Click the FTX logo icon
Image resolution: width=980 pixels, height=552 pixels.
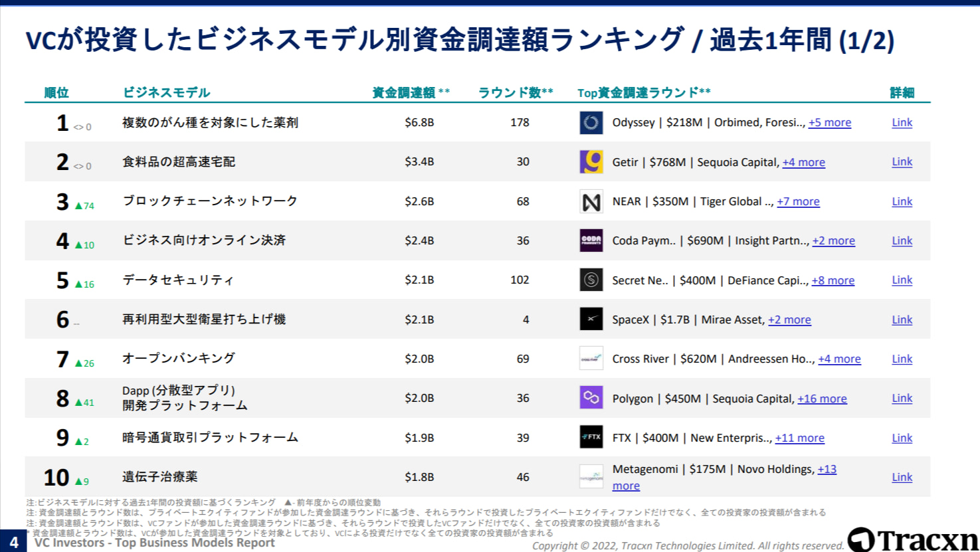[591, 437]
